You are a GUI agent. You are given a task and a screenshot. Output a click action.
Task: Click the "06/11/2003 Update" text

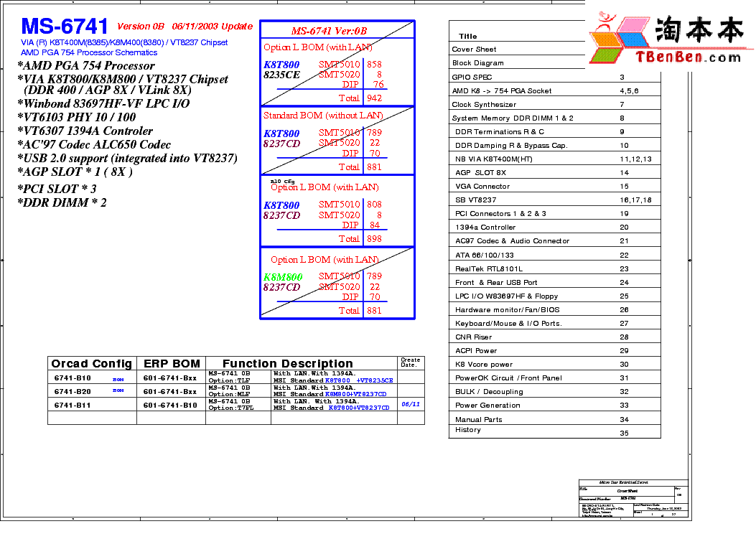[x=212, y=27]
